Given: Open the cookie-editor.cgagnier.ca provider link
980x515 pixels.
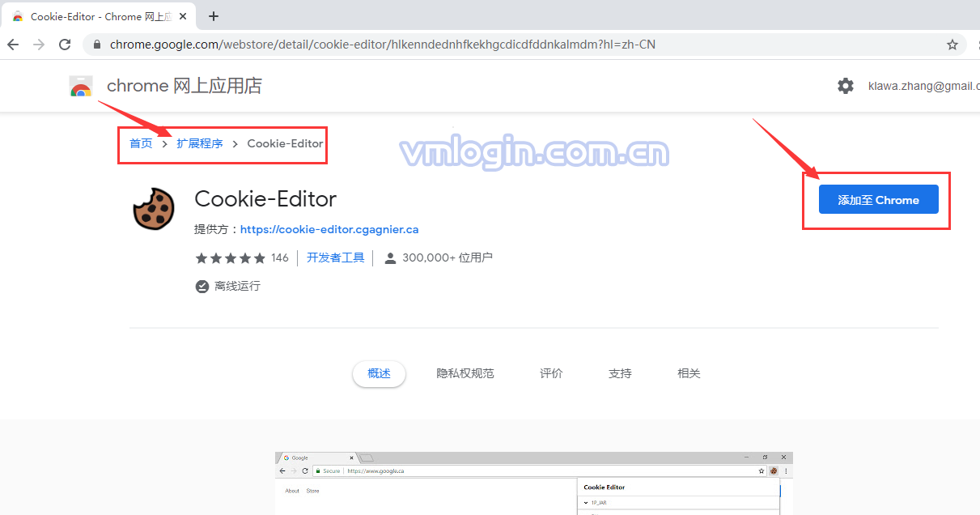Looking at the screenshot, I should click(329, 229).
